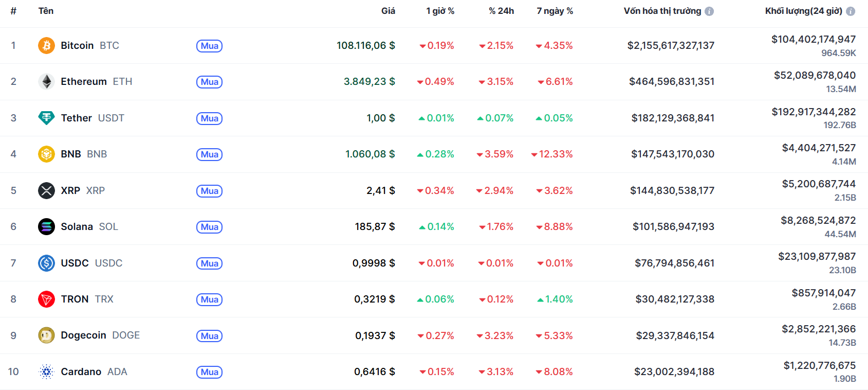Image resolution: width=868 pixels, height=390 pixels.
Task: Click the USDC logo icon
Action: [46, 263]
